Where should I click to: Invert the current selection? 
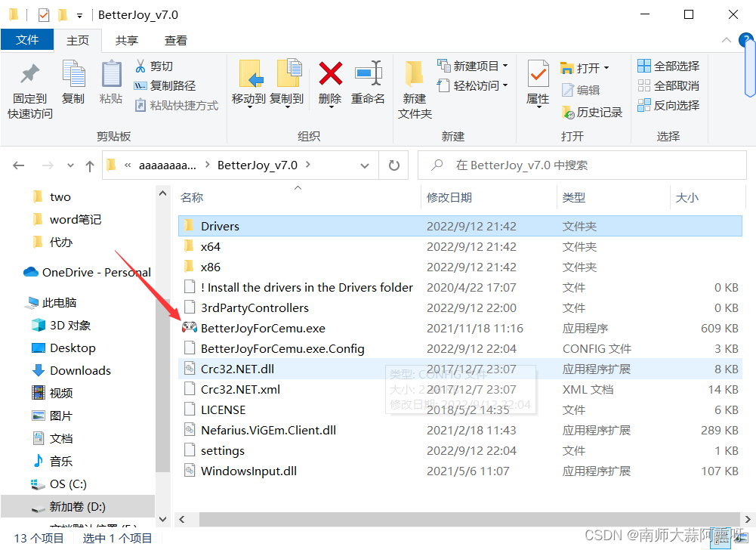point(668,105)
